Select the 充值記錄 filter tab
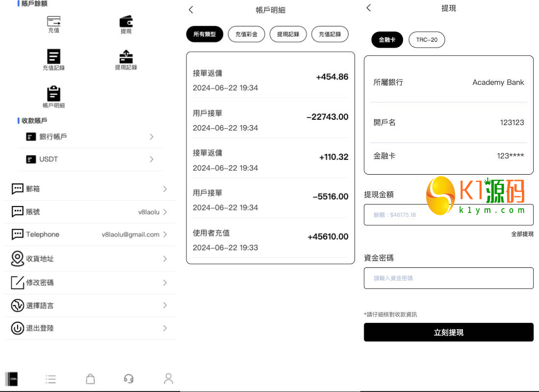 coord(330,34)
